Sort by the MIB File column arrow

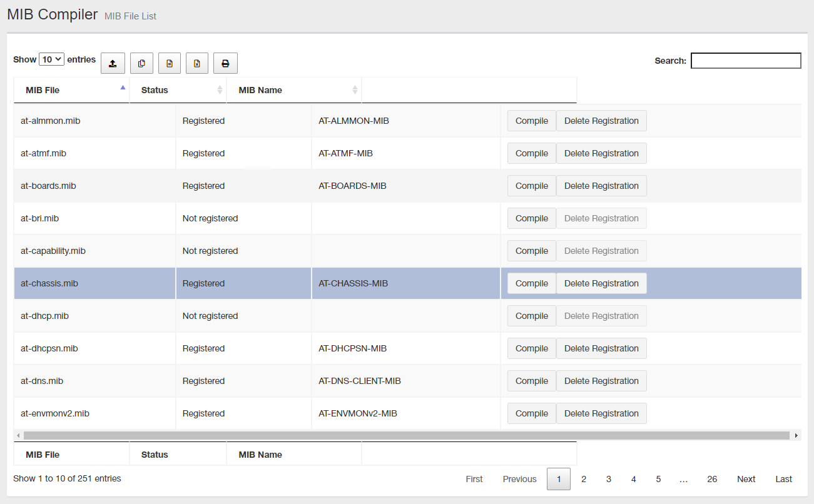pyautogui.click(x=123, y=88)
